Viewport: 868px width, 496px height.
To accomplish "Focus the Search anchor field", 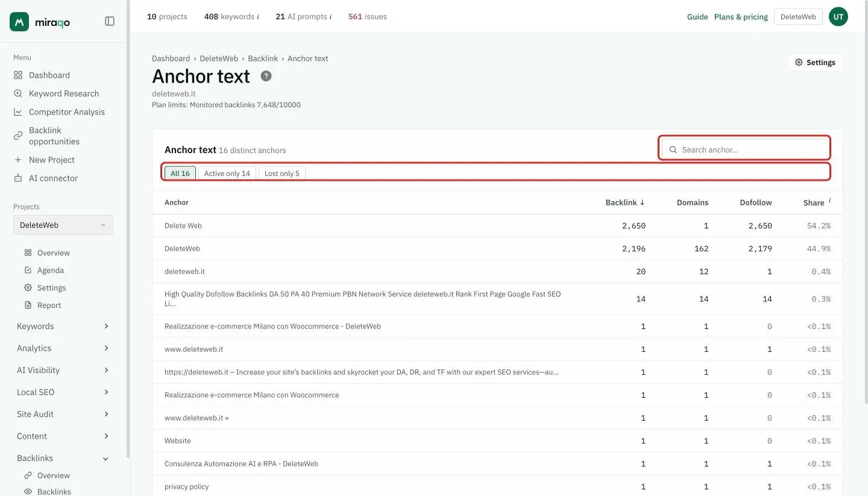I will pyautogui.click(x=746, y=149).
